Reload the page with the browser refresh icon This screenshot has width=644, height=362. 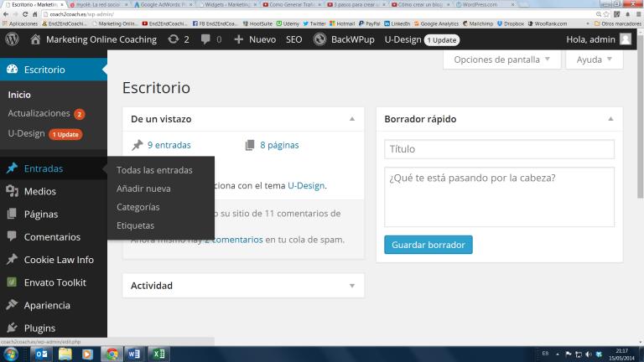[x=25, y=14]
